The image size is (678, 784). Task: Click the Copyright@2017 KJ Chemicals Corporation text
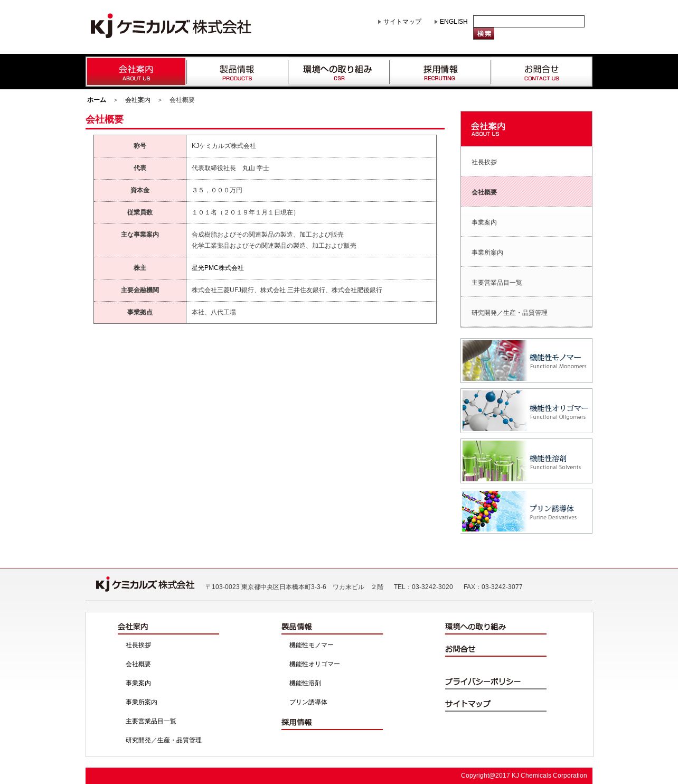(x=524, y=776)
